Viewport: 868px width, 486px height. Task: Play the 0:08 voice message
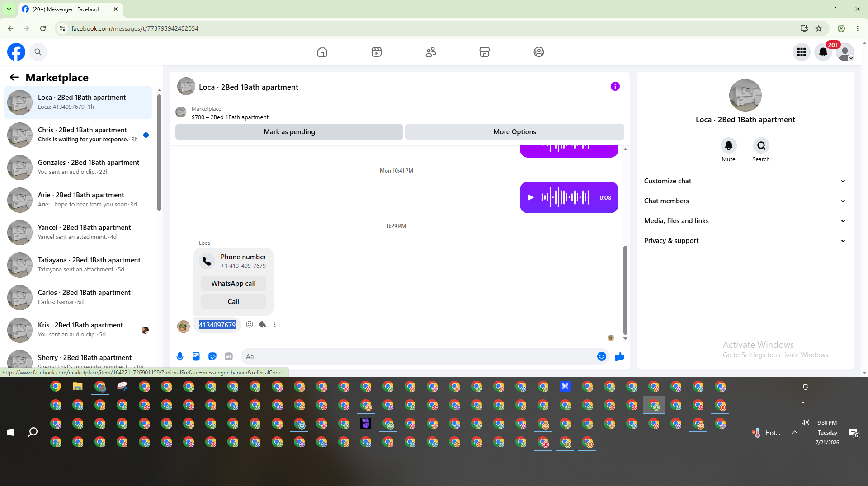pyautogui.click(x=531, y=197)
